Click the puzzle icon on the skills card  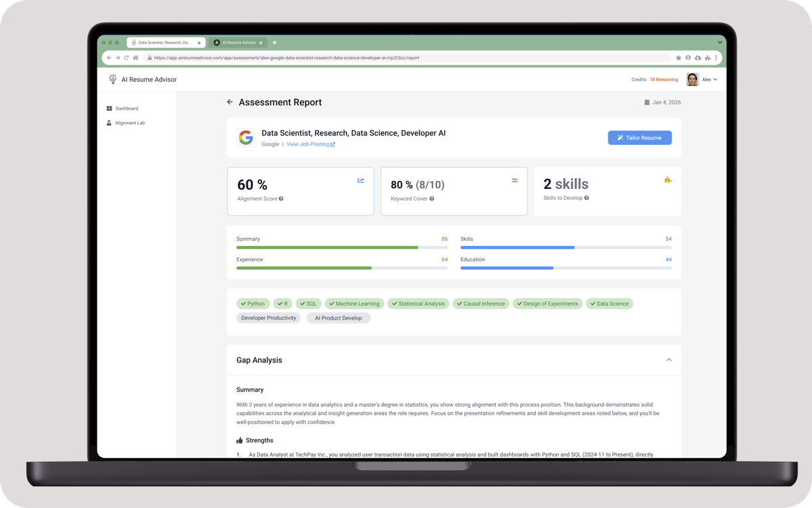click(x=668, y=180)
